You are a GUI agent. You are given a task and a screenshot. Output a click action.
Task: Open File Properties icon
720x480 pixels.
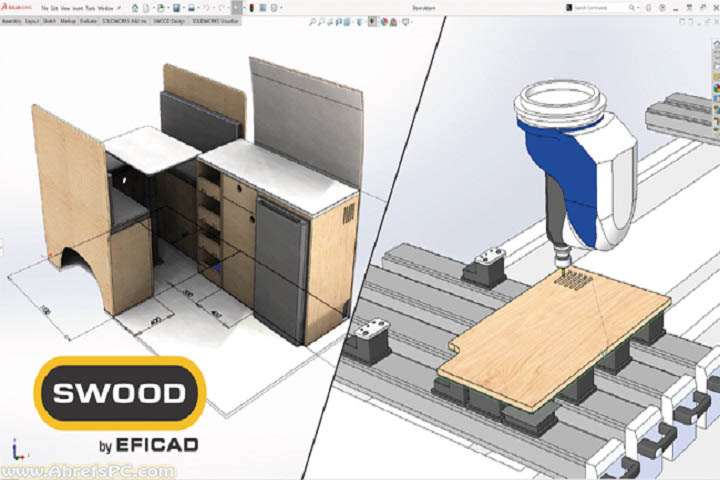(x=263, y=8)
